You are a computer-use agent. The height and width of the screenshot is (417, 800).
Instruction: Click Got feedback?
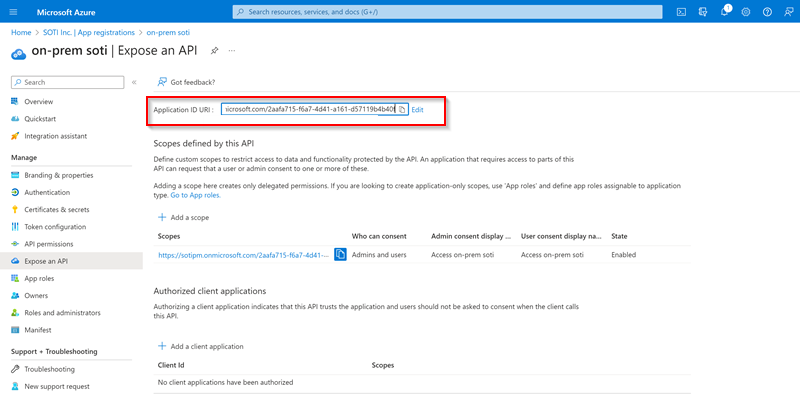[193, 82]
